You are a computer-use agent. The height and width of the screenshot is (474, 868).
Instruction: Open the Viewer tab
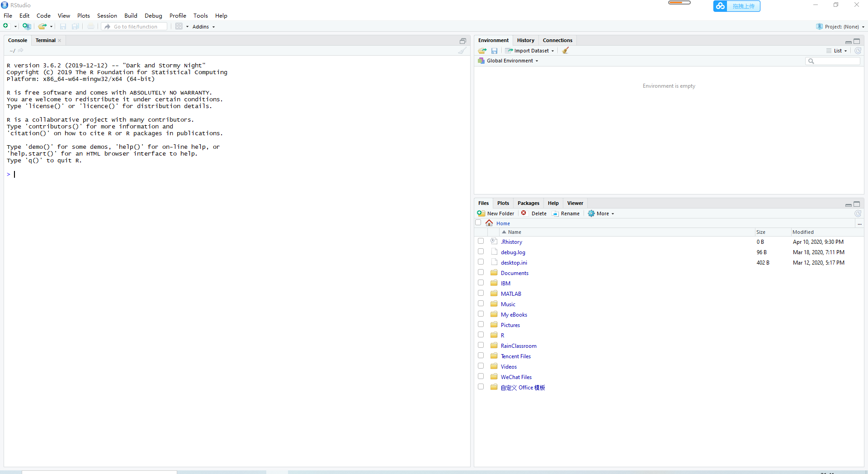[575, 203]
